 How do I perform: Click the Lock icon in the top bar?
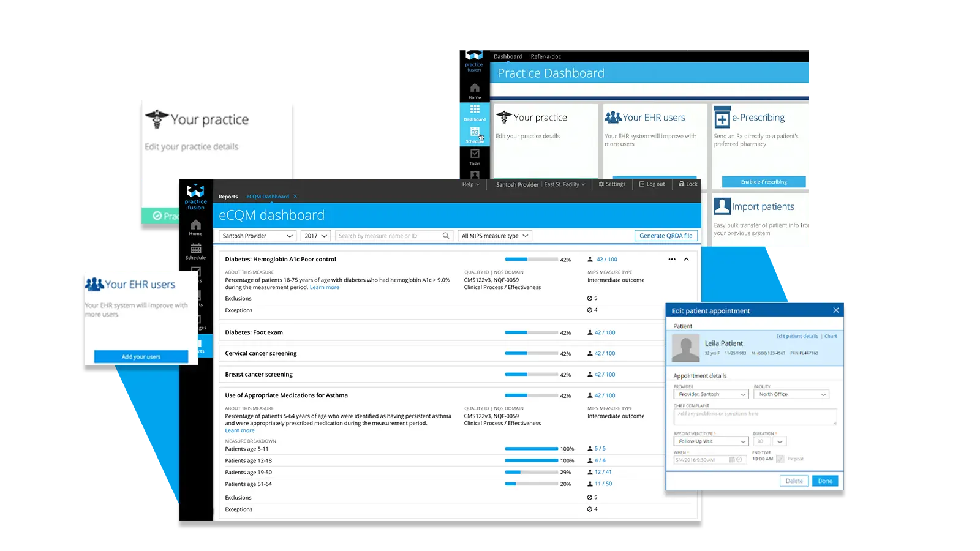682,184
